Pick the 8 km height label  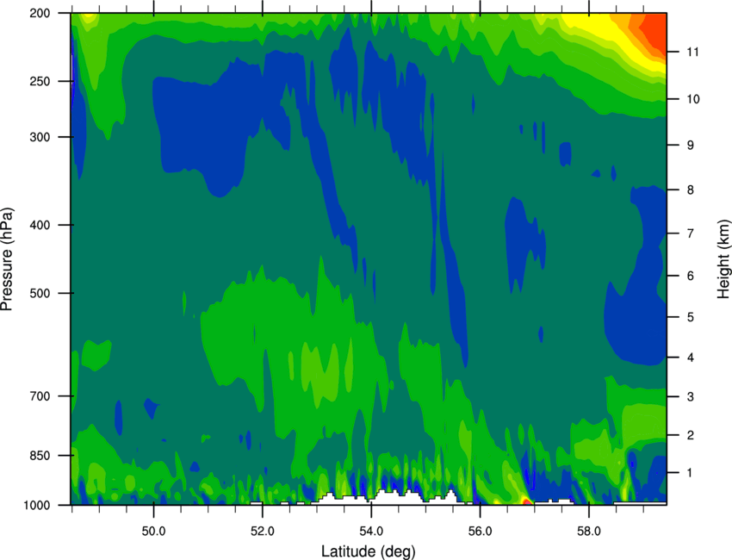(x=691, y=190)
